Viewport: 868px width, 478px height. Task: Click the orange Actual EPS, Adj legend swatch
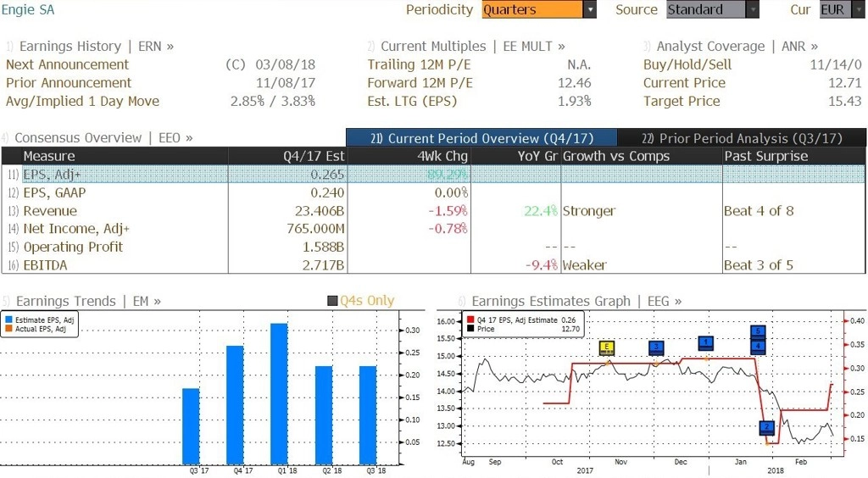coord(8,329)
